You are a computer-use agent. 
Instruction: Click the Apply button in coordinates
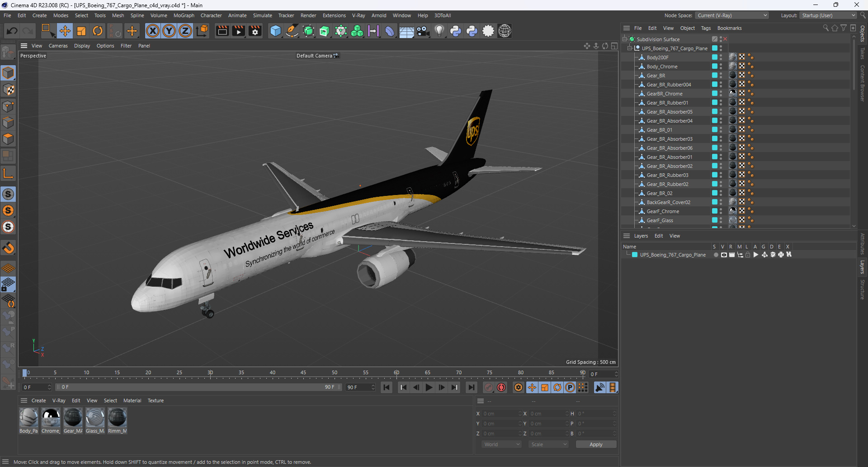point(596,444)
